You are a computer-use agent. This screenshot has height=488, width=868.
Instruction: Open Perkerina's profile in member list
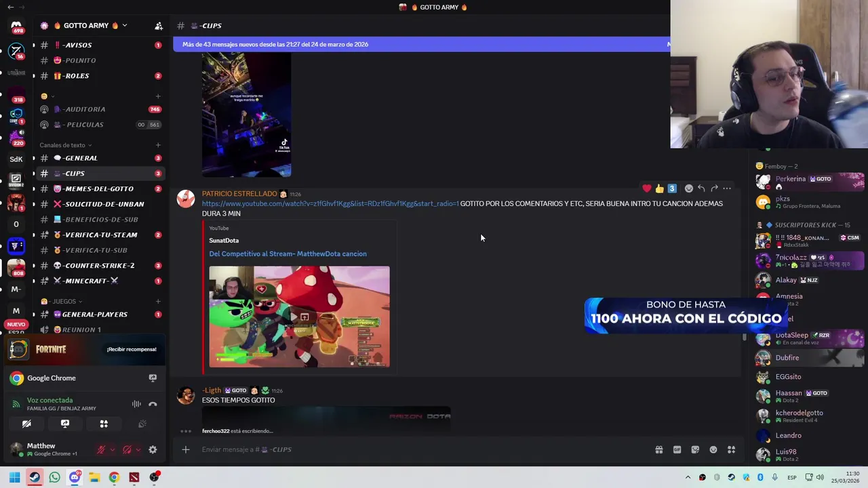(x=810, y=182)
